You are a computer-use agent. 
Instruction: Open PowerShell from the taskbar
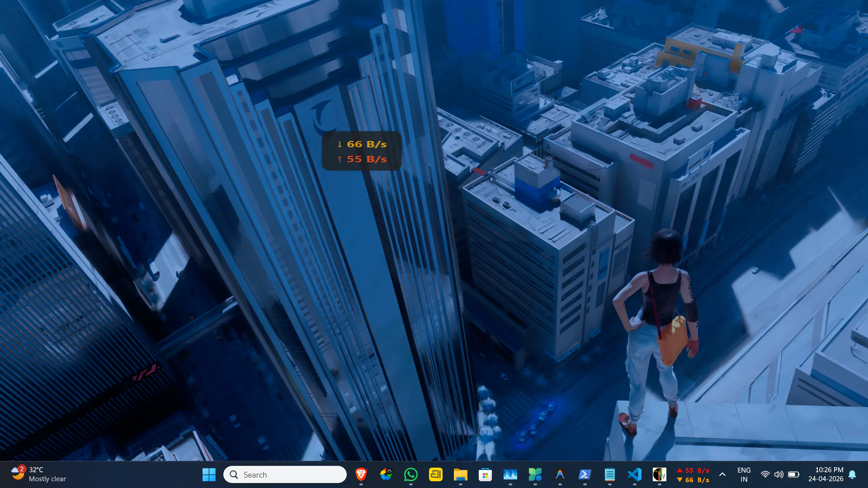point(585,474)
